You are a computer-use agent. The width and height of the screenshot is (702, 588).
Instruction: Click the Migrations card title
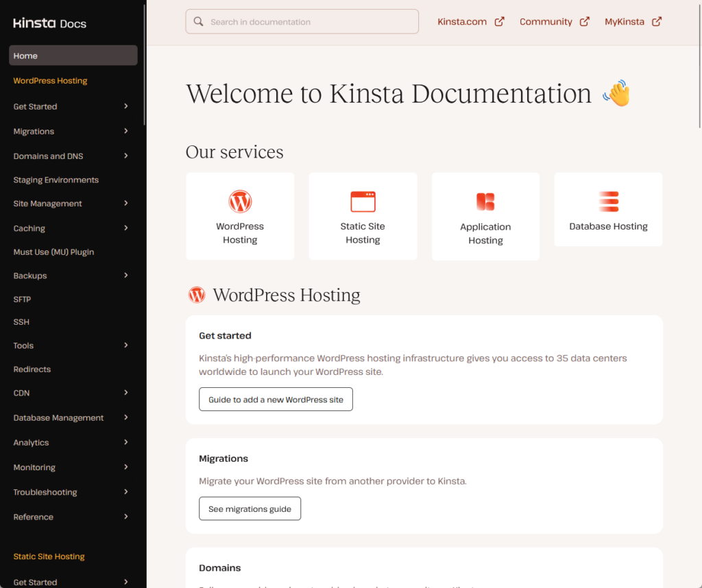223,458
